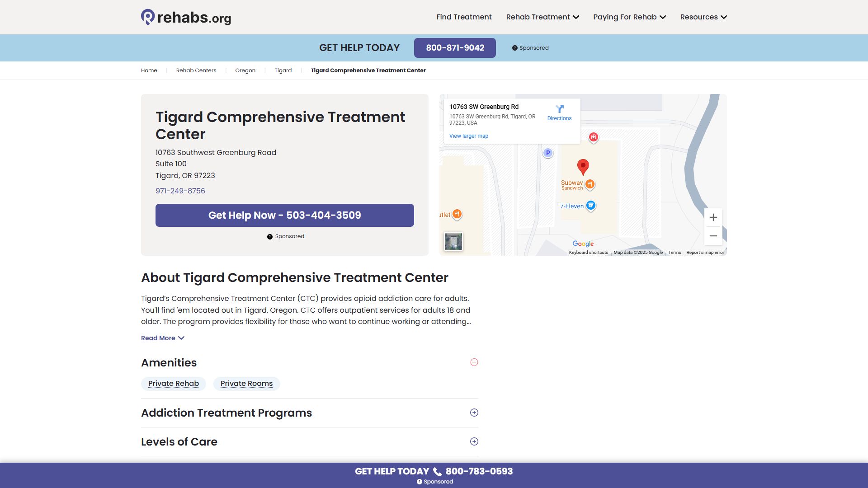Open the map Terms link
868x488 pixels.
click(675, 253)
